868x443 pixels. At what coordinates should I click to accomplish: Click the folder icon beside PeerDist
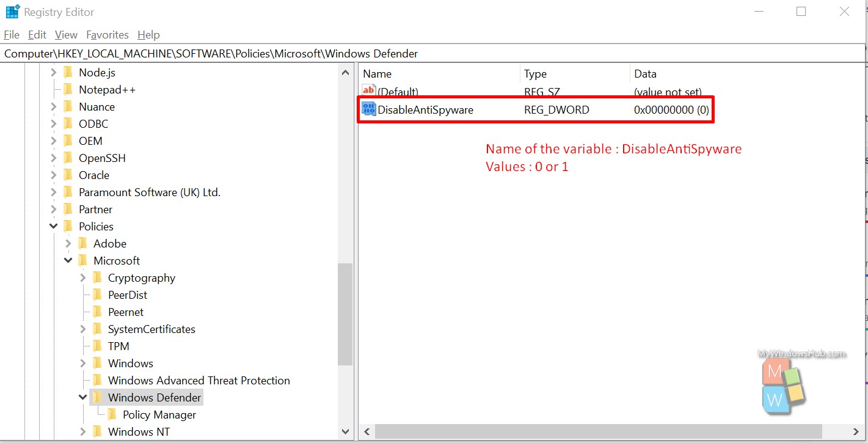point(97,295)
